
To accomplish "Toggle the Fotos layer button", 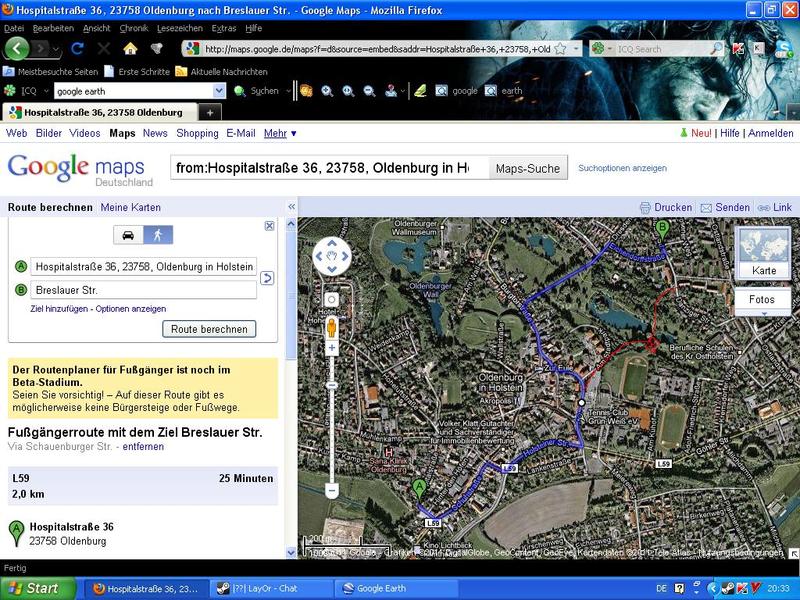I will (x=762, y=299).
